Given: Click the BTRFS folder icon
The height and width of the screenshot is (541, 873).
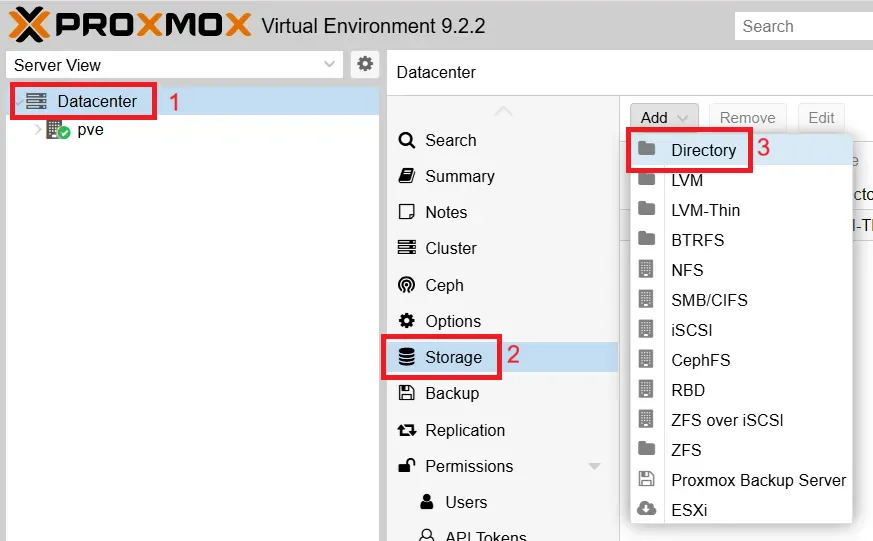Looking at the screenshot, I should pyautogui.click(x=646, y=239).
